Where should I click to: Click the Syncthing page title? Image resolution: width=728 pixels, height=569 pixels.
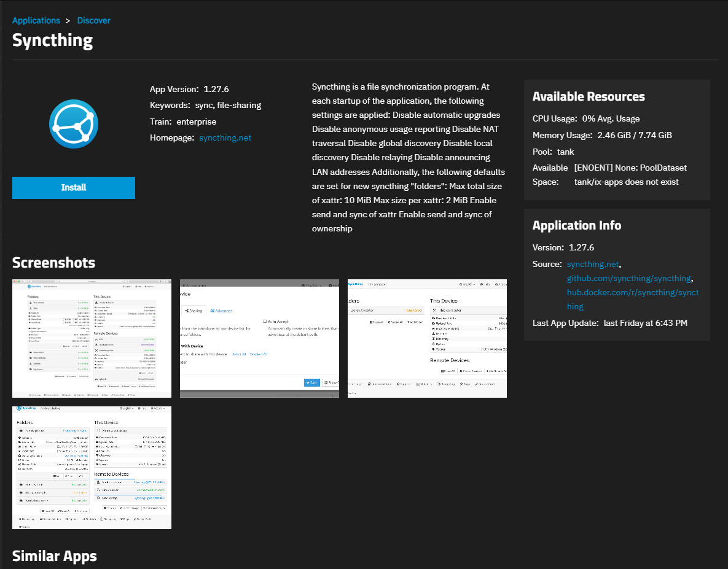pyautogui.click(x=53, y=41)
